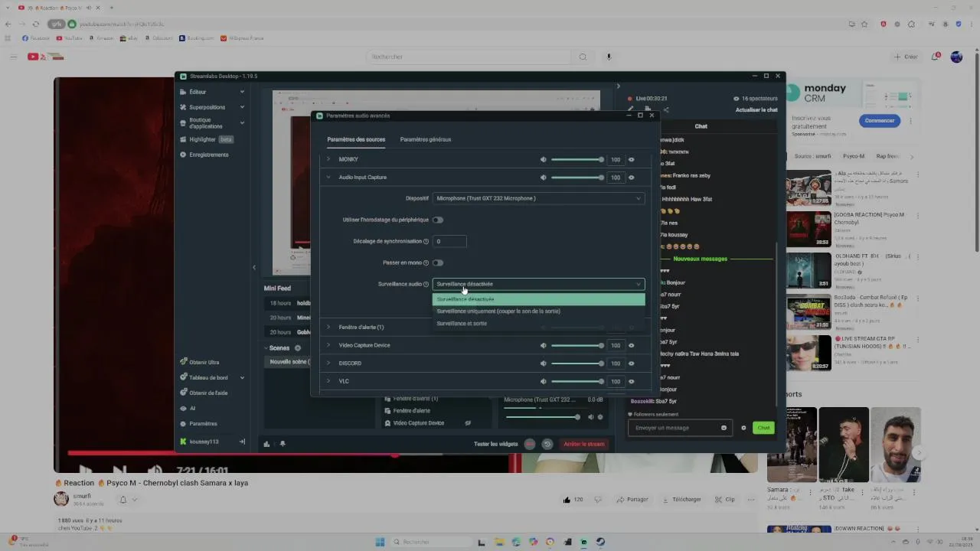Click Arrêter le stream button
This screenshot has width=980, height=551.
[x=584, y=444]
